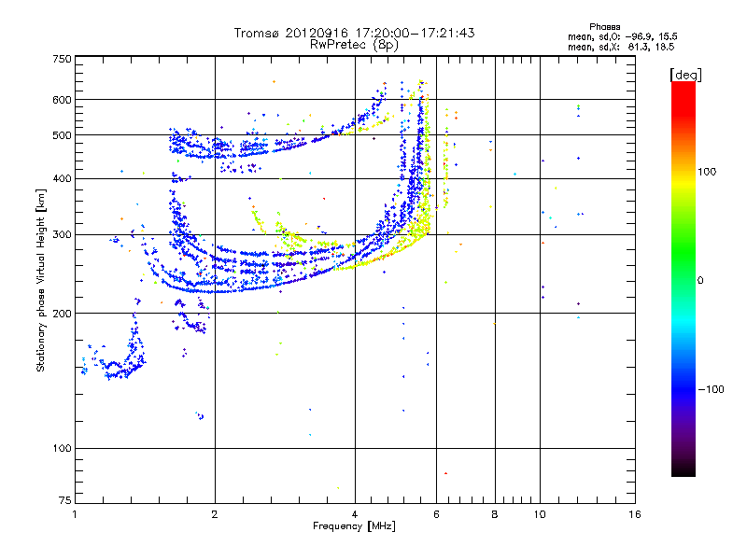Click the 'mean, sd,X: 81.3, 18.5' line
This screenshot has width=747, height=560.
click(621, 47)
